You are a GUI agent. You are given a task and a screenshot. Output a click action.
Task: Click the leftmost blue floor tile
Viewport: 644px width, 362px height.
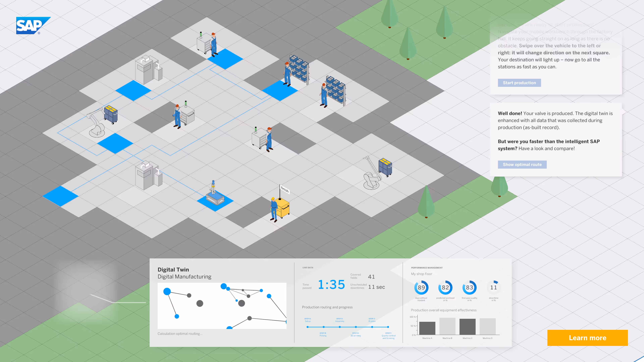point(60,196)
